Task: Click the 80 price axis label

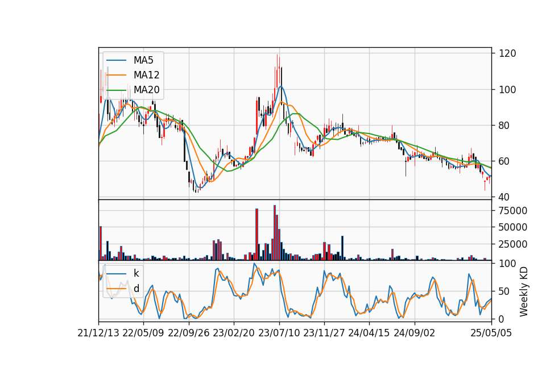Action: (x=504, y=125)
